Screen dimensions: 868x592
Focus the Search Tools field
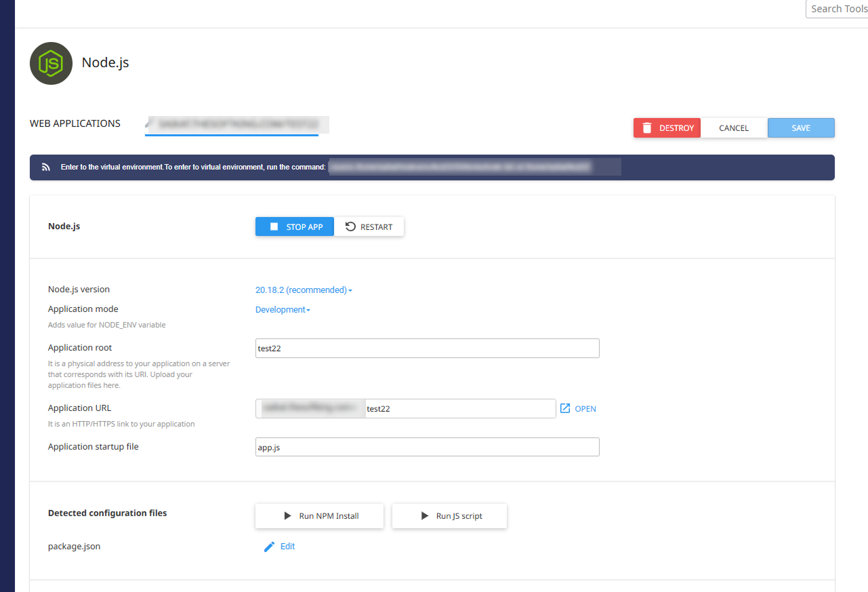pos(837,9)
